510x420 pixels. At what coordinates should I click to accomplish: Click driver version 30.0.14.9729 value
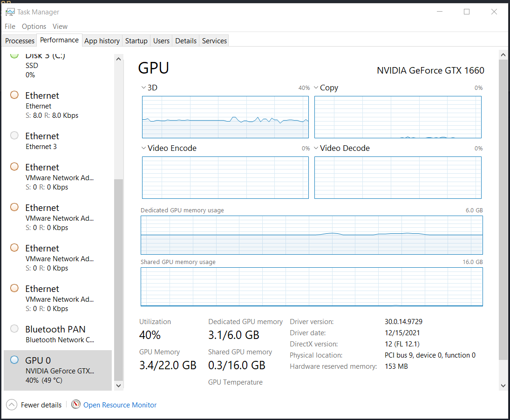pos(403,321)
